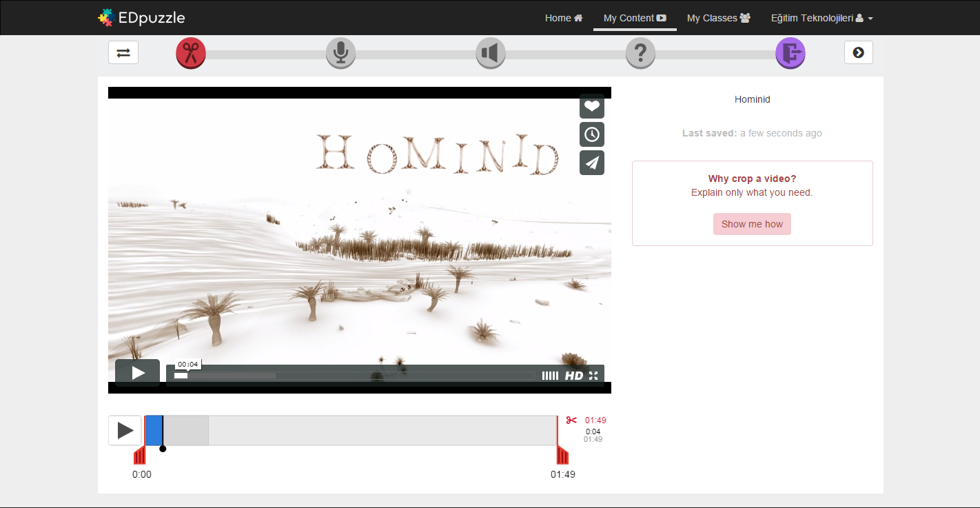
Task: Go to next step arrow button
Action: click(x=859, y=52)
